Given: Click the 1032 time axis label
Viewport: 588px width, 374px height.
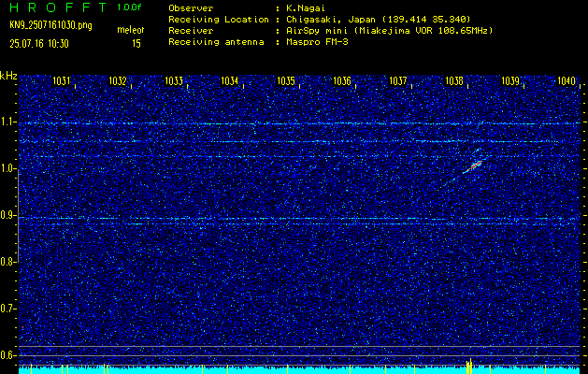Looking at the screenshot, I should [x=118, y=80].
